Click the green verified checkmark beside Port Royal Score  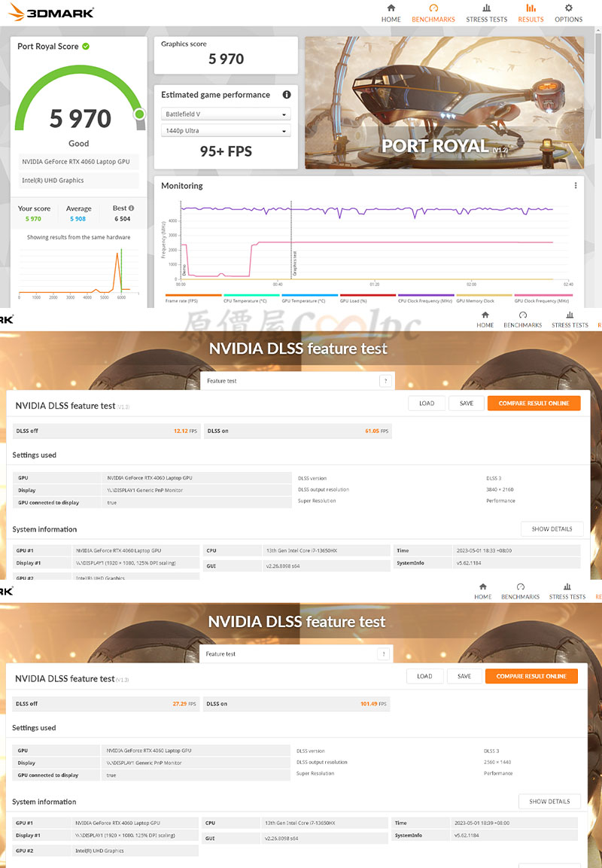[x=86, y=47]
